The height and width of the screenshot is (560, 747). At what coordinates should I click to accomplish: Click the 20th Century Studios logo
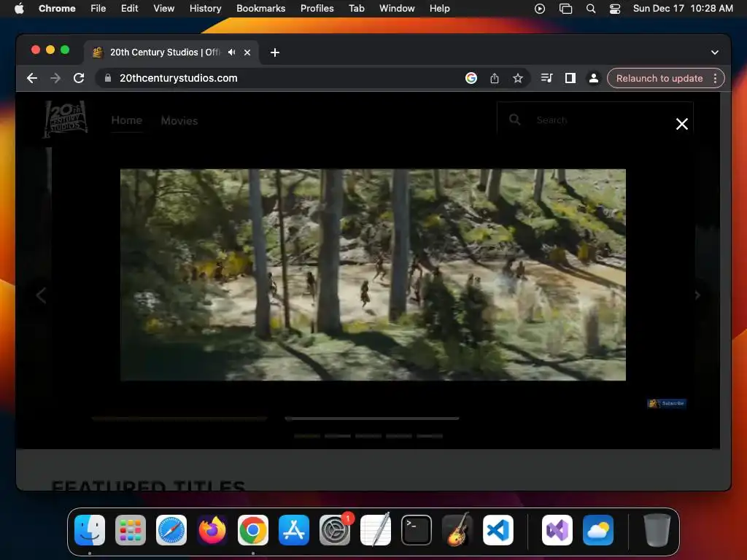pyautogui.click(x=65, y=119)
